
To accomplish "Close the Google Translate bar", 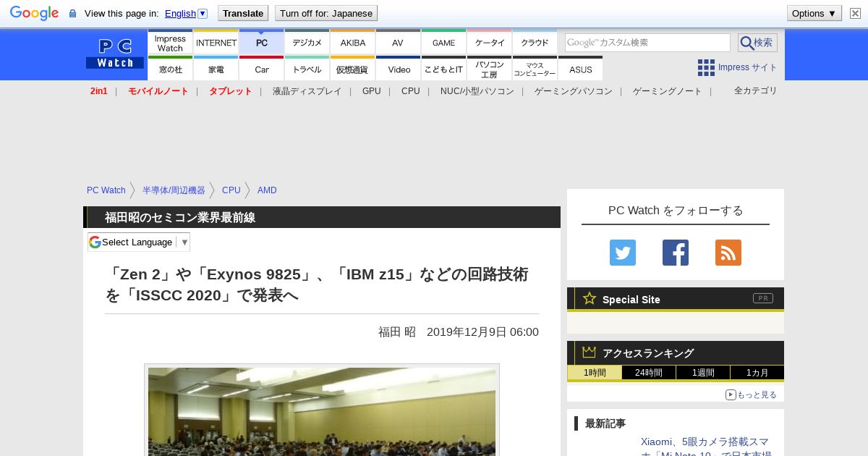I will click(855, 13).
